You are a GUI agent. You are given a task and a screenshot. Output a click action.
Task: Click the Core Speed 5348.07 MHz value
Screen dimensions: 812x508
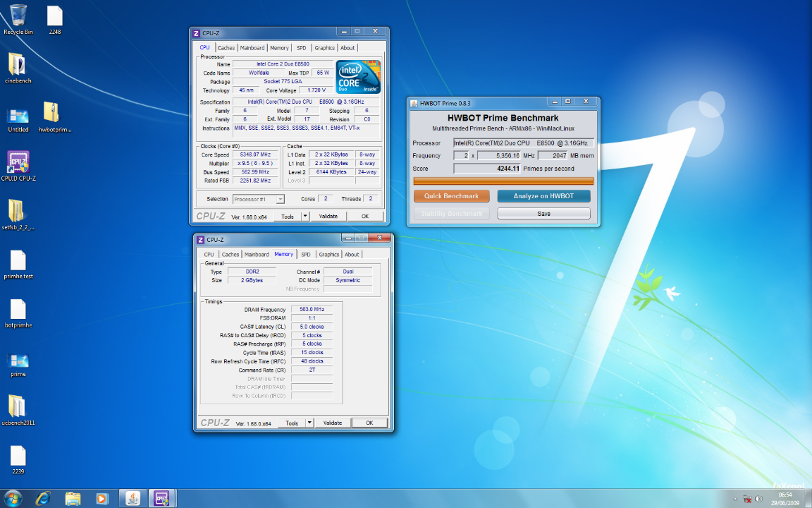pyautogui.click(x=255, y=155)
